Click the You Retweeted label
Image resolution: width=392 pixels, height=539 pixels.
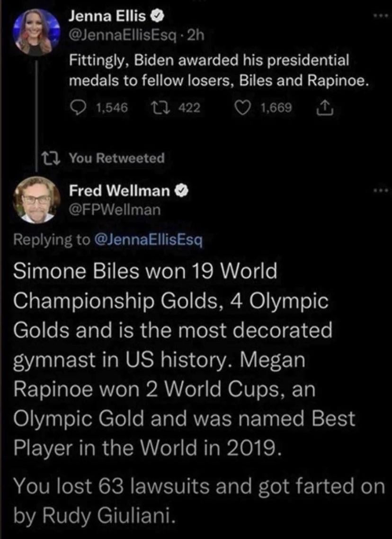[117, 158]
